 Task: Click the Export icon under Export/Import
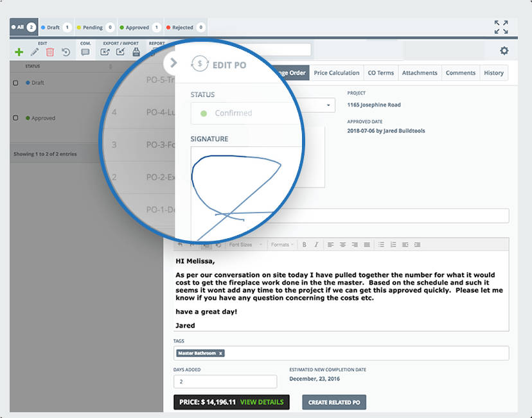click(105, 53)
